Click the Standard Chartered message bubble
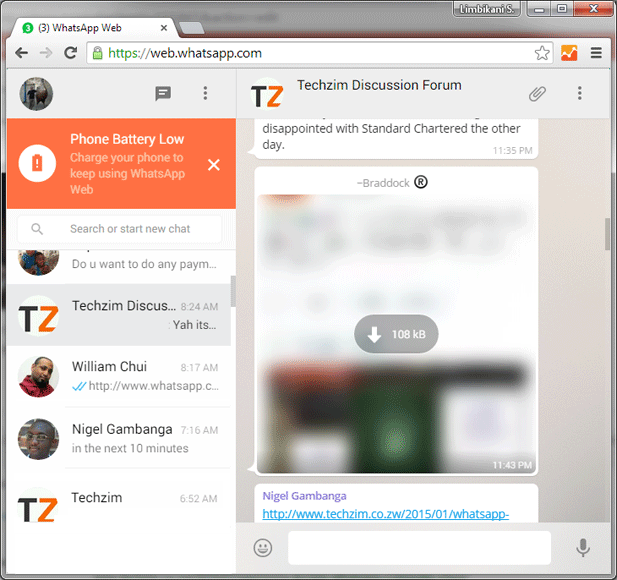This screenshot has height=580, width=617. coord(396,139)
